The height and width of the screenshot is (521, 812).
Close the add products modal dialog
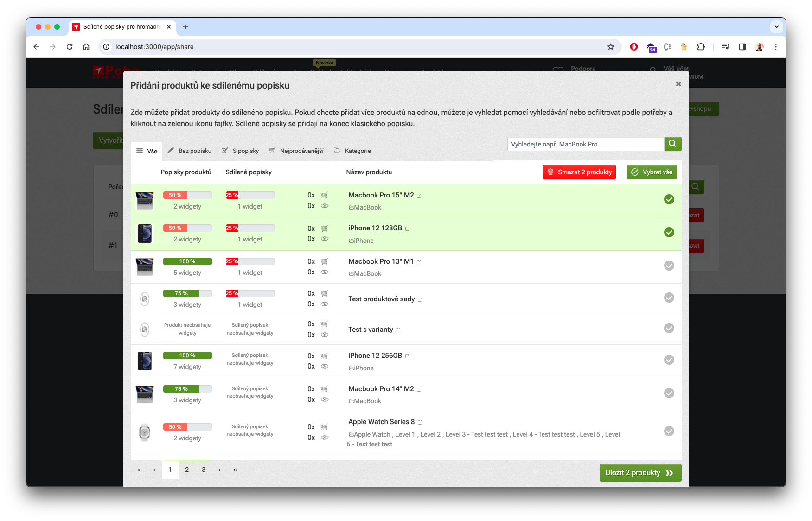678,84
